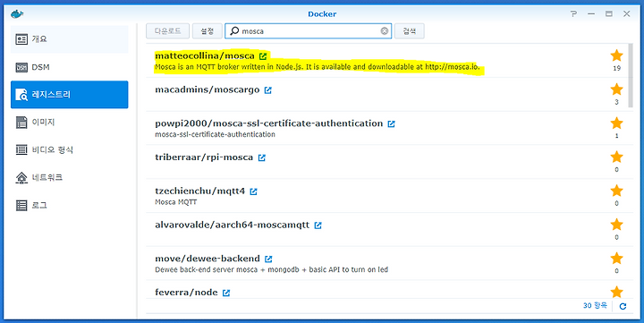The image size is (644, 323).
Task: Select the matteocollina/mosca repository name
Action: tap(205, 55)
